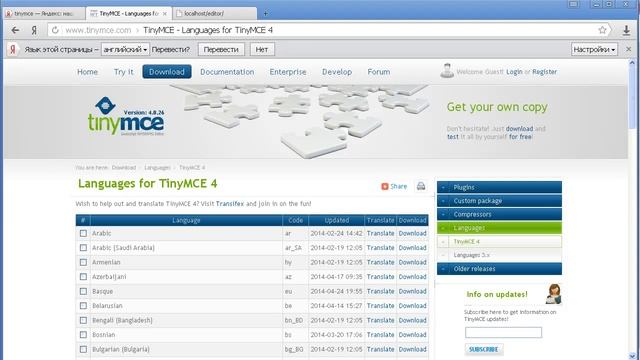
Task: Click the Share icon button
Action: click(394, 186)
